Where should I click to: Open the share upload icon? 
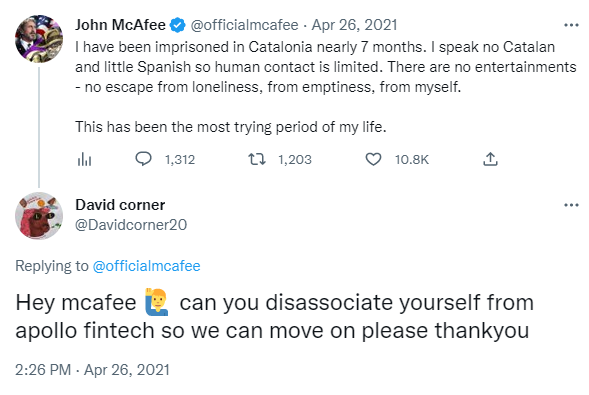tap(490, 159)
